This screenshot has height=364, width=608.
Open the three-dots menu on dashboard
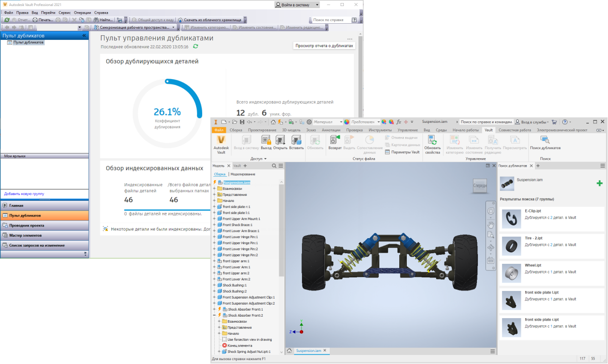tap(350, 39)
